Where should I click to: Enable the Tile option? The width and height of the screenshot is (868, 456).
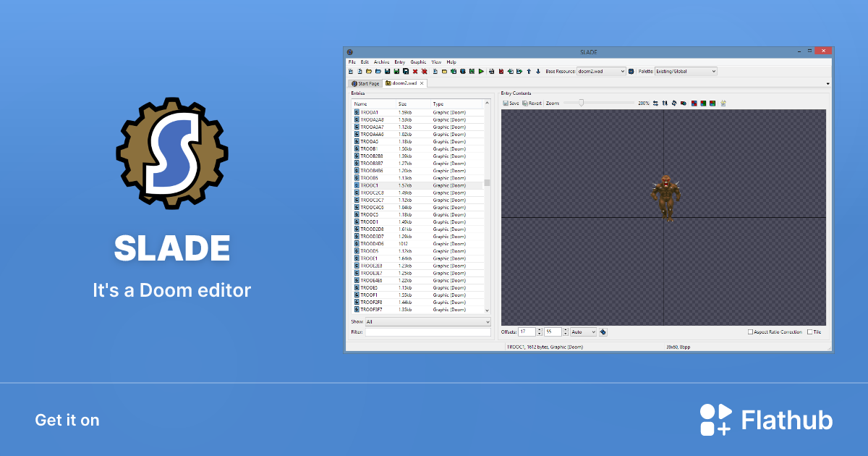point(808,331)
